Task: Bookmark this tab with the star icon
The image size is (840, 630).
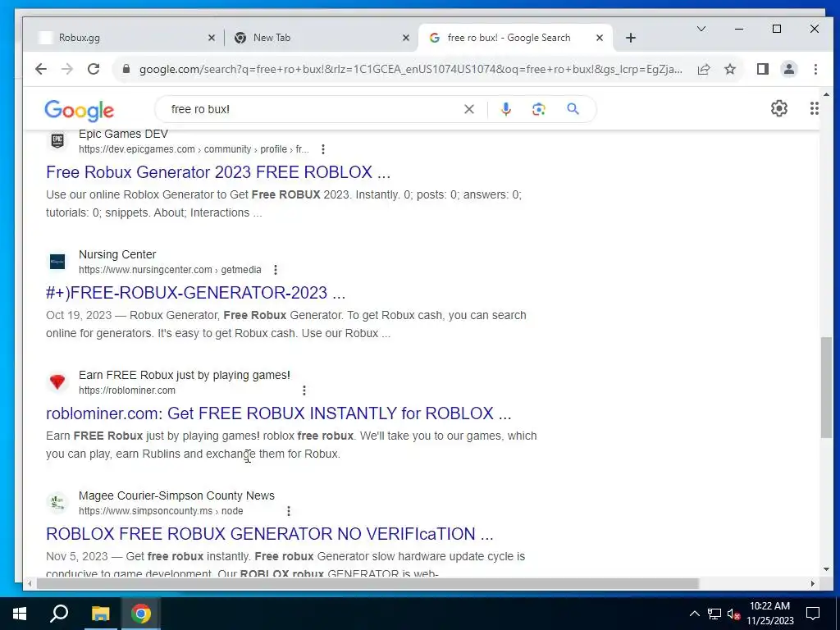Action: [729, 69]
